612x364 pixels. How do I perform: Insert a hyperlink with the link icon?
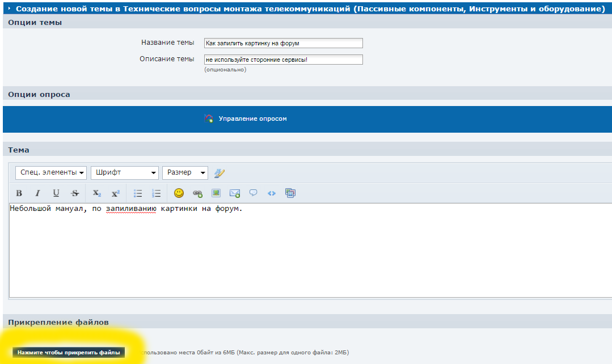click(x=197, y=193)
